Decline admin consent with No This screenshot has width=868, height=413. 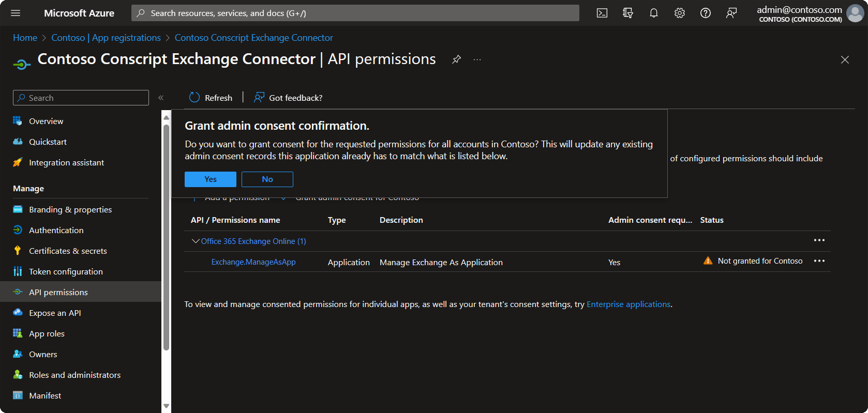pos(267,179)
